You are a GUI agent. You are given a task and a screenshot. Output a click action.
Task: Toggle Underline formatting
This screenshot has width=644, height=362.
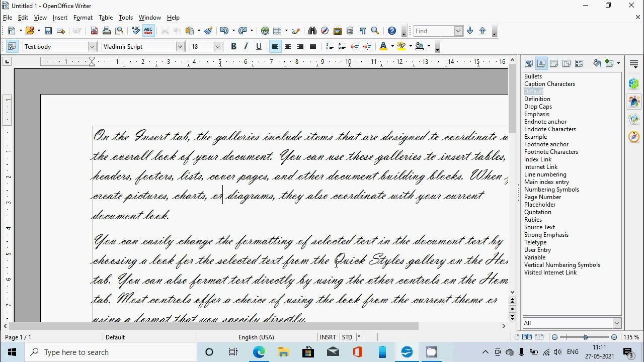pyautogui.click(x=259, y=46)
